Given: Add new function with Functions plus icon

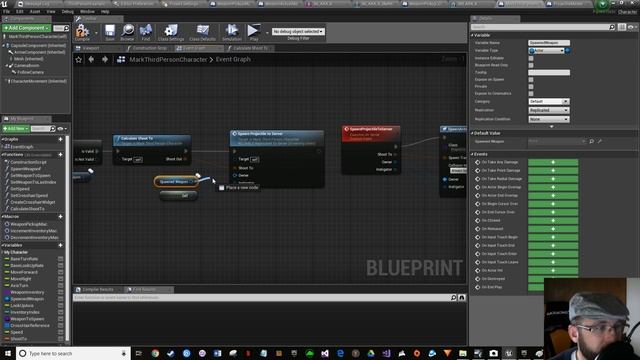Looking at the screenshot, I should click(60, 155).
